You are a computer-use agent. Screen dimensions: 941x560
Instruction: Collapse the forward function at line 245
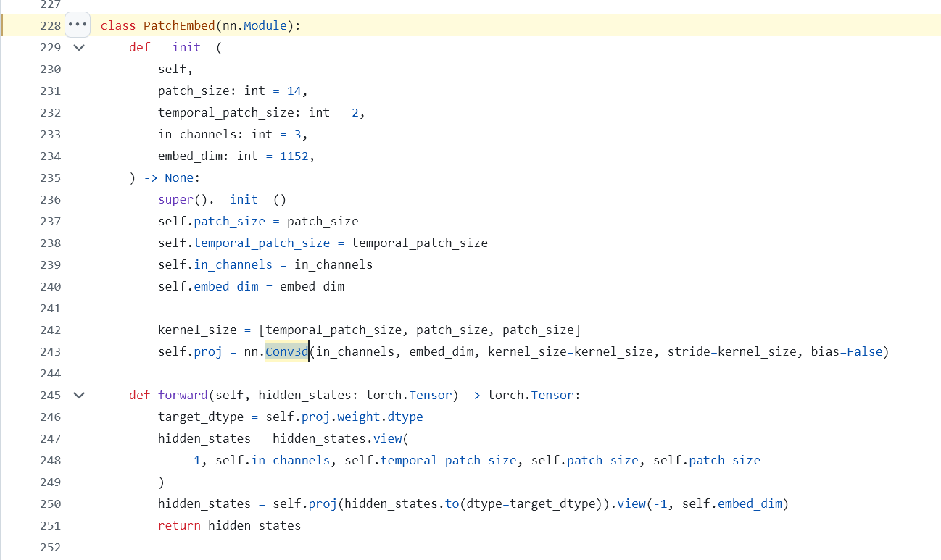point(79,395)
